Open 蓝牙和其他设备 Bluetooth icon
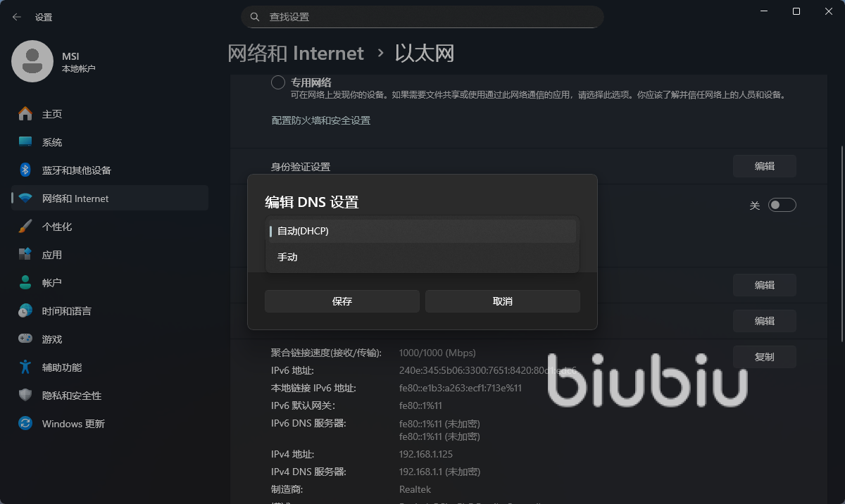The image size is (845, 504). coord(25,170)
